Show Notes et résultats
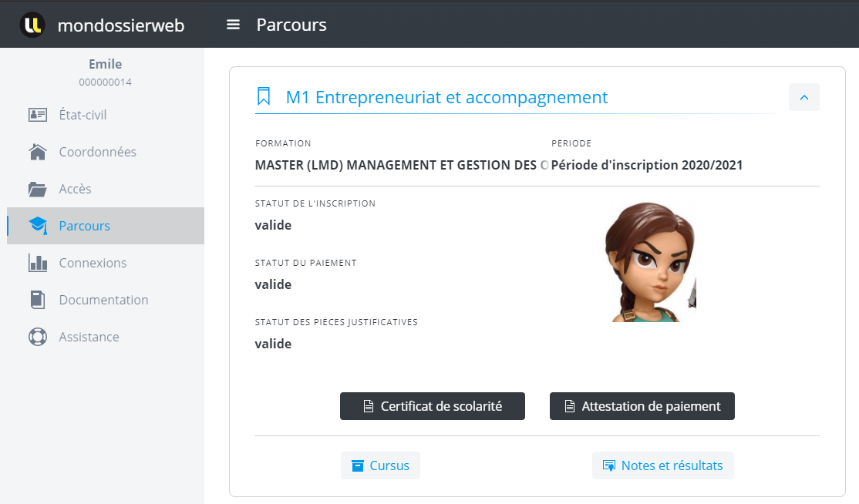 tap(662, 465)
